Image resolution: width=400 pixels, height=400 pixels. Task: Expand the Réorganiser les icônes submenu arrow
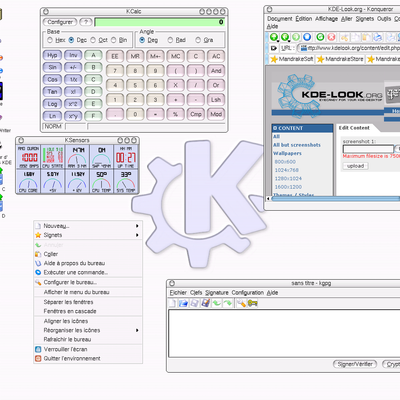click(x=137, y=330)
